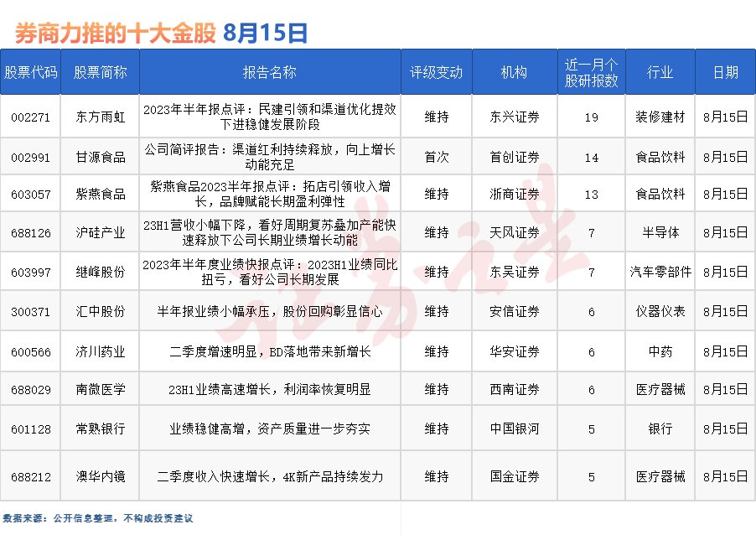Open report 23H1业绩高速增长，利润率恢复明显

point(270,389)
